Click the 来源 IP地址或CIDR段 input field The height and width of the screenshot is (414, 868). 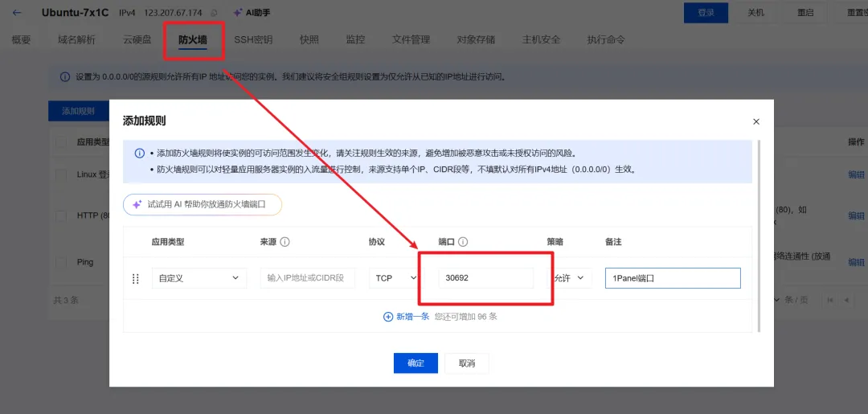(x=308, y=278)
